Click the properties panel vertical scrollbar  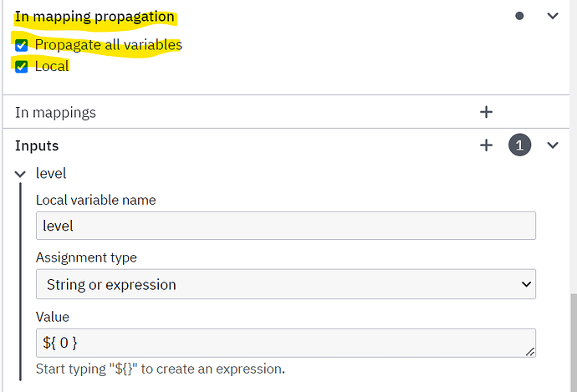[574, 342]
